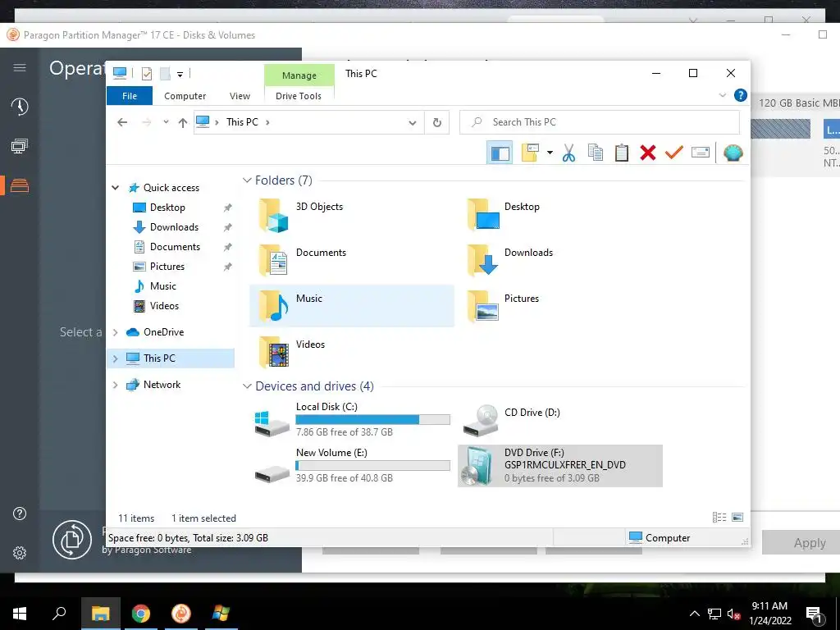Click the orange checkmark icon
The height and width of the screenshot is (630, 840).
674,153
